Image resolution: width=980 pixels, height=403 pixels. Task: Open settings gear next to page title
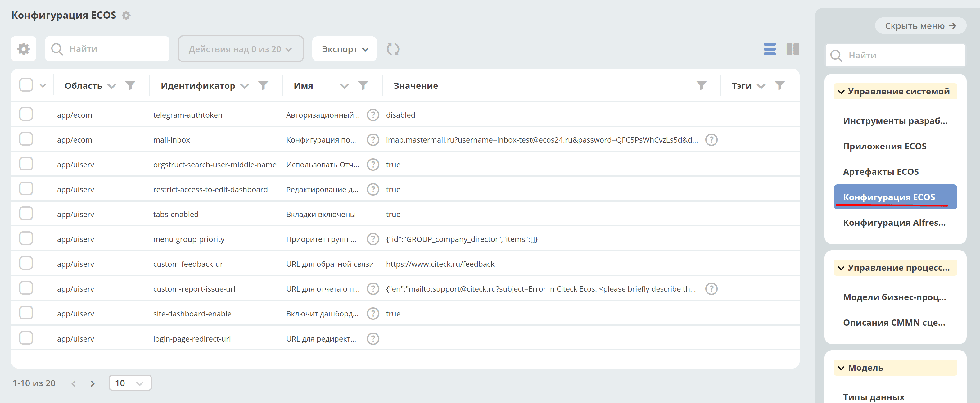[126, 15]
